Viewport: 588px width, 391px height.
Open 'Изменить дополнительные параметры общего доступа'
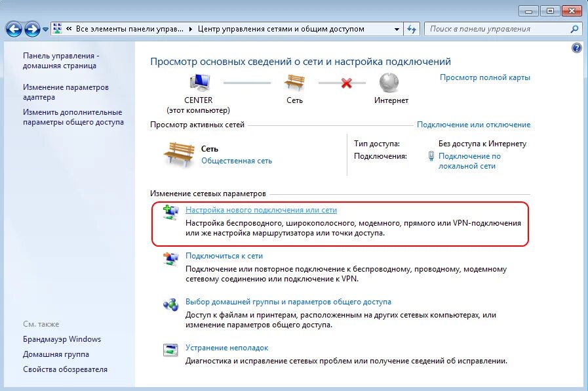point(73,117)
